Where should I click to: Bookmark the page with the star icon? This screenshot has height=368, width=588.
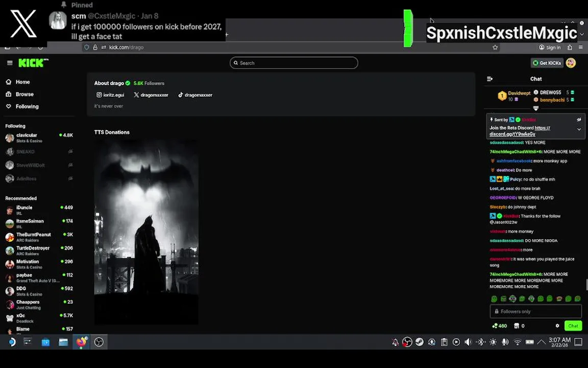[x=495, y=48]
